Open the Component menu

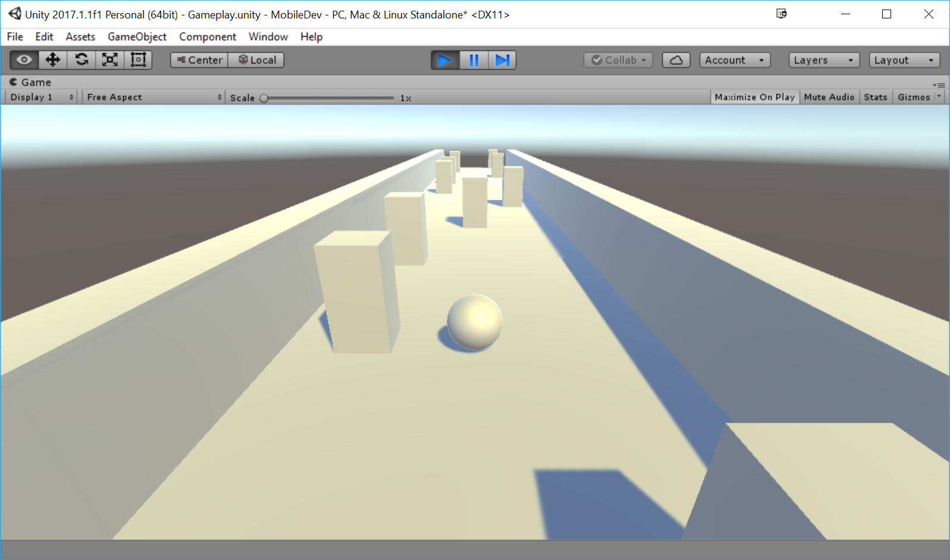pos(208,37)
